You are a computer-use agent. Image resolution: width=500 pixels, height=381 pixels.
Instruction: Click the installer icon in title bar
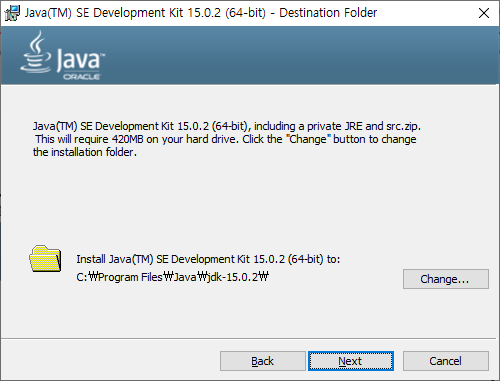click(x=12, y=13)
